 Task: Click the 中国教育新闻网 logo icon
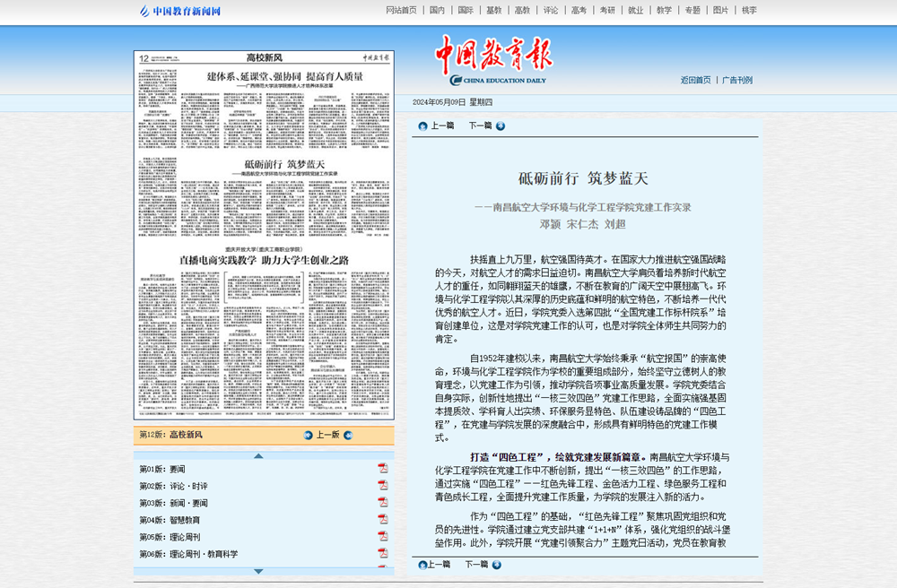click(147, 11)
